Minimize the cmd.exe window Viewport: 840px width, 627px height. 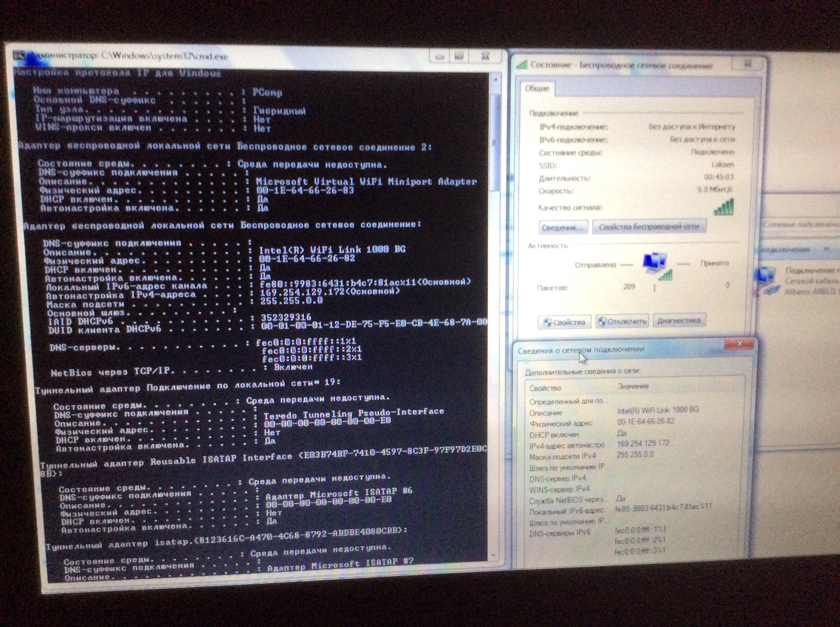439,57
